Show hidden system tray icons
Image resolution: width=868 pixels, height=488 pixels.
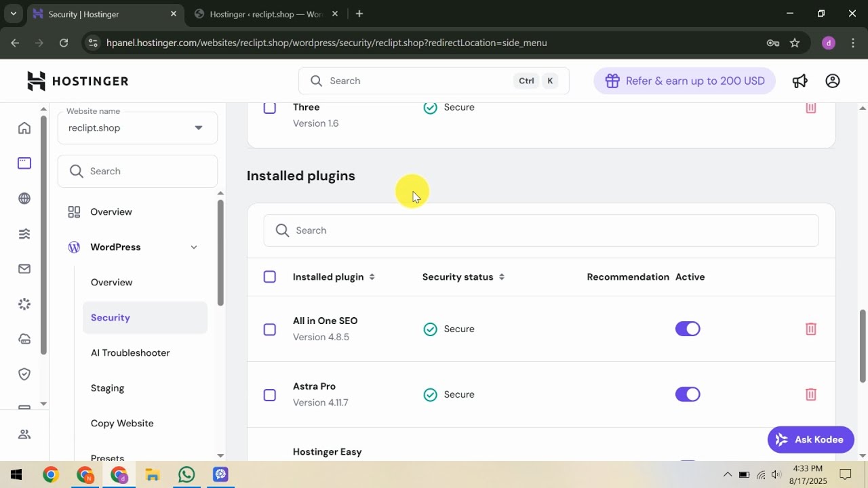pos(728,474)
